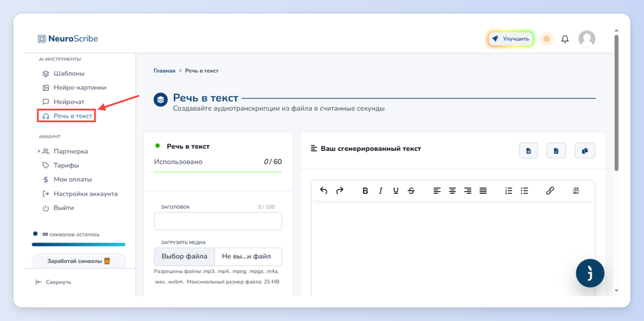Open the round chat widget button
This screenshot has height=321, width=644.
pos(590,274)
